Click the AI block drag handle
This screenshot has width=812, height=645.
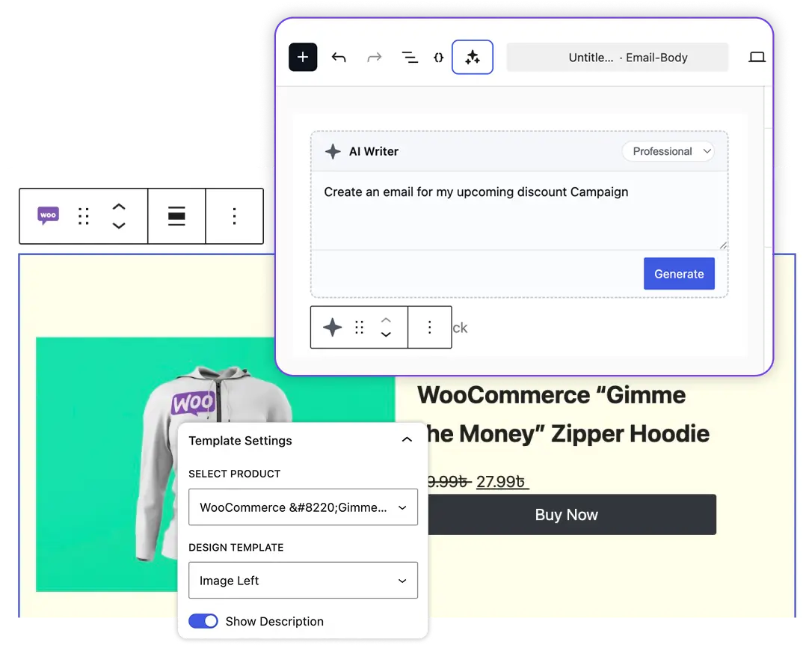pyautogui.click(x=360, y=328)
